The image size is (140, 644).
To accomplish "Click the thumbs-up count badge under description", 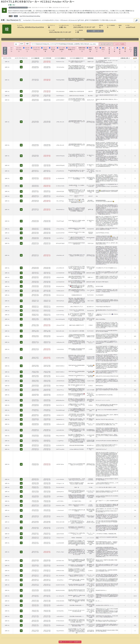I will tap(11, 16).
